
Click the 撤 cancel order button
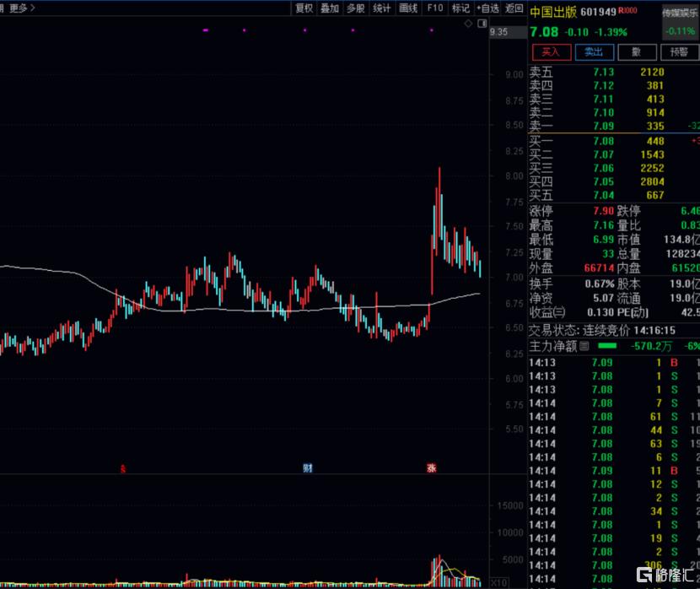click(x=637, y=51)
